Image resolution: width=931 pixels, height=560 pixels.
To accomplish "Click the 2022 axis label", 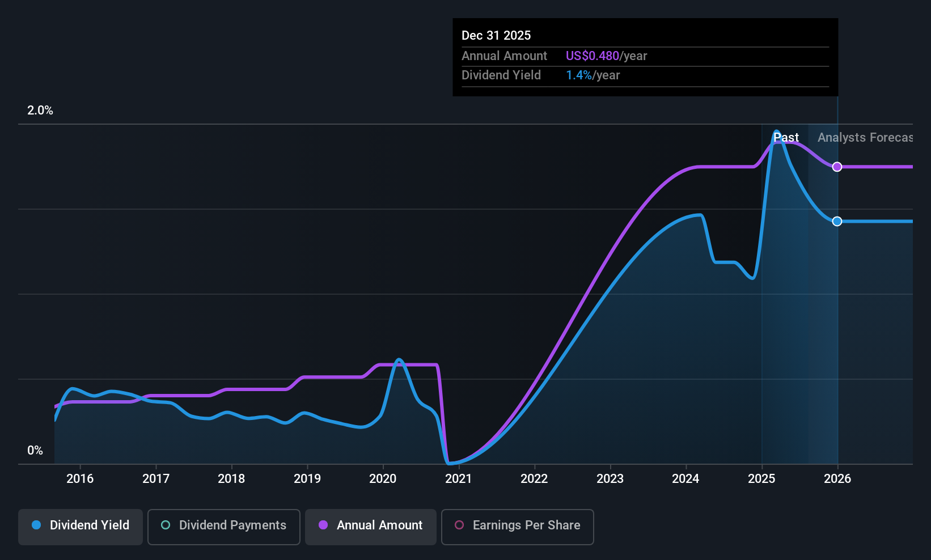I will tap(534, 478).
